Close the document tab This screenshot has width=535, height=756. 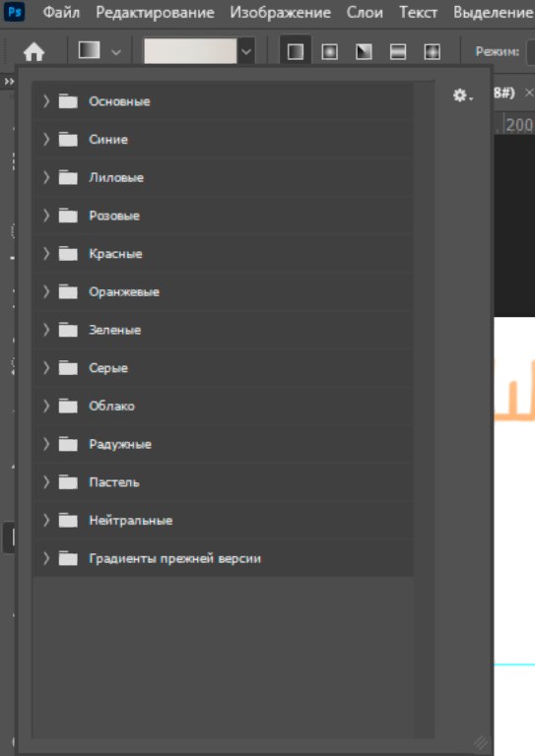529,93
